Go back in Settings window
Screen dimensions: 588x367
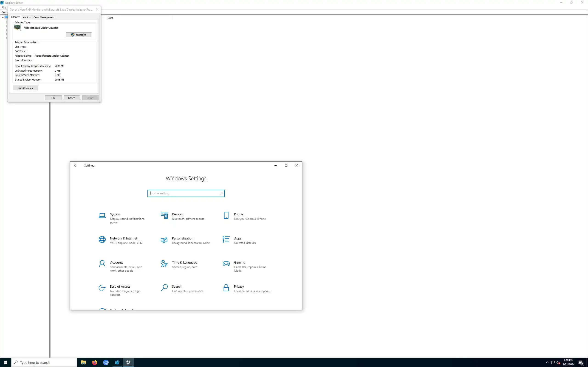point(76,166)
